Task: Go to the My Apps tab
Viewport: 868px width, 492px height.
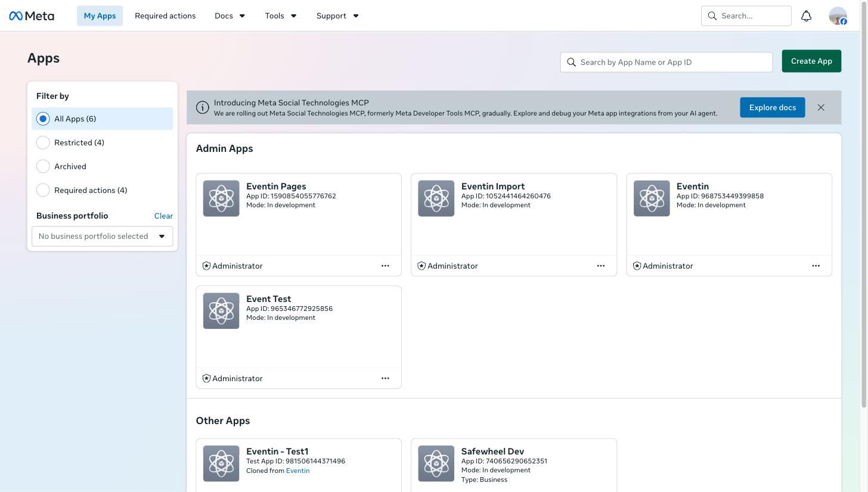Action: pos(100,16)
